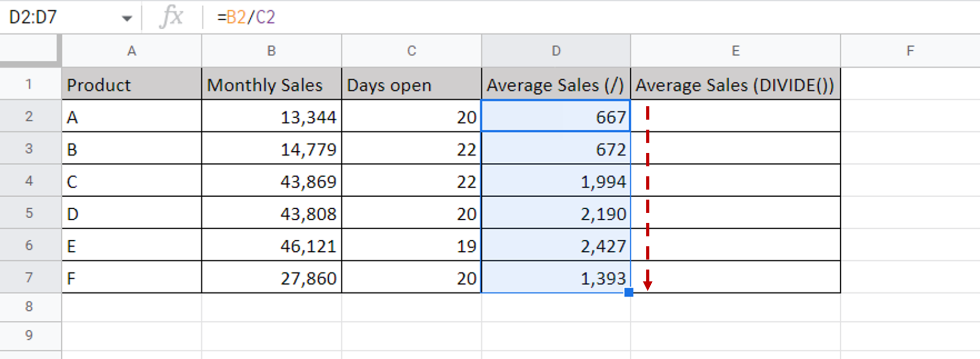The width and height of the screenshot is (980, 359).
Task: Select column F header
Action: [910, 51]
